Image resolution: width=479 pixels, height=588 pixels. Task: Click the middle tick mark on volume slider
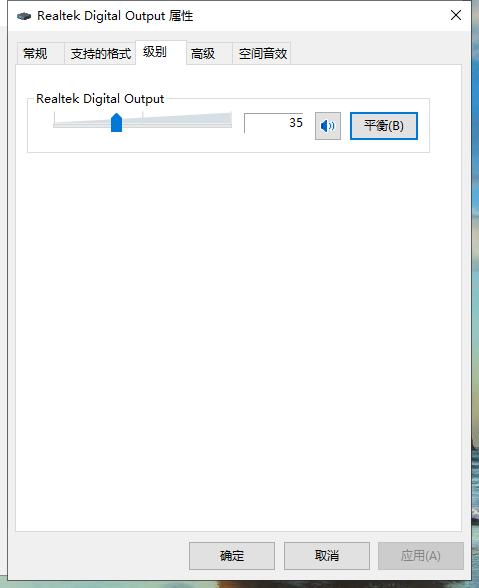[143, 117]
